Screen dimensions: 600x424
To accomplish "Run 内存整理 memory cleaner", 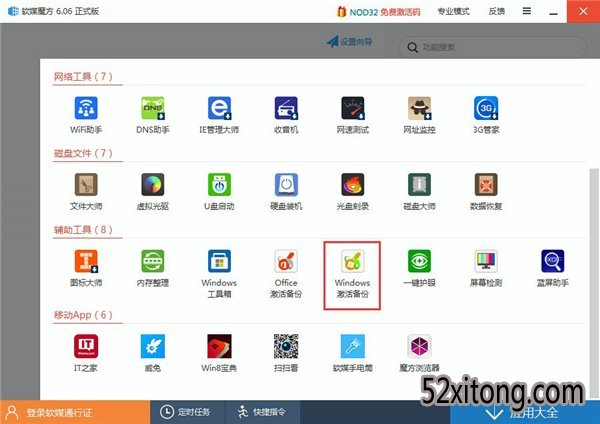I will point(153,261).
